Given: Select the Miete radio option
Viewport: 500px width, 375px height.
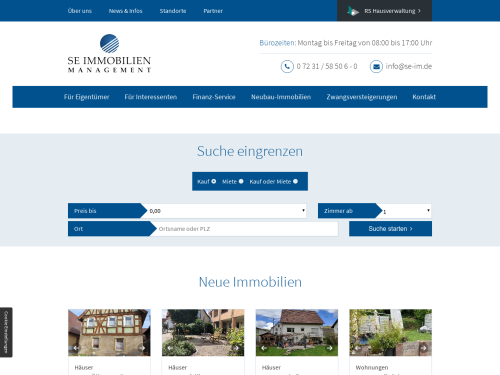Looking at the screenshot, I should 241,181.
